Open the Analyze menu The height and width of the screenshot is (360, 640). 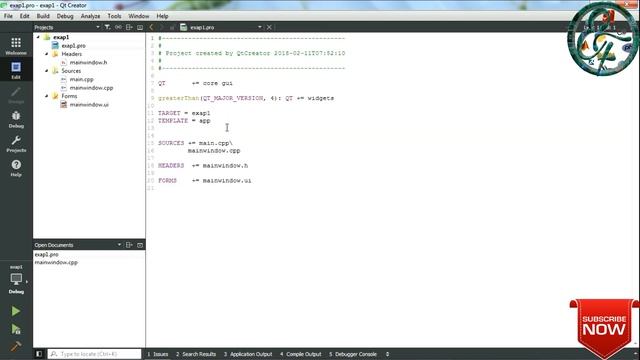click(x=90, y=16)
